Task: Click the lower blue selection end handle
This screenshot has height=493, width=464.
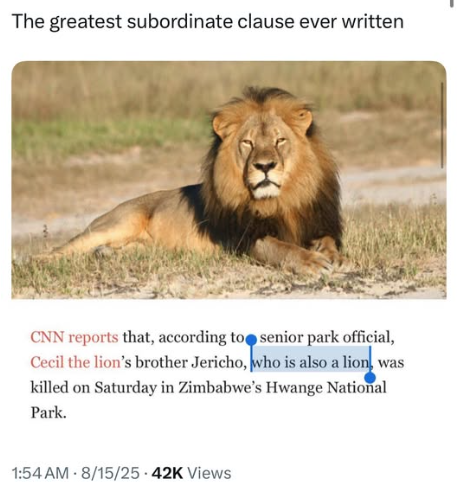Action: [x=370, y=378]
